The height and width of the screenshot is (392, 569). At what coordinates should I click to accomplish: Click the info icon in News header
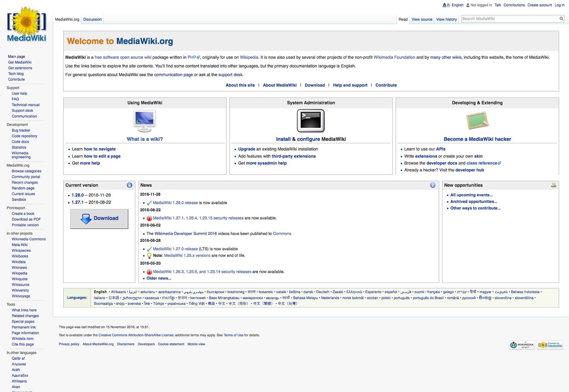click(433, 185)
